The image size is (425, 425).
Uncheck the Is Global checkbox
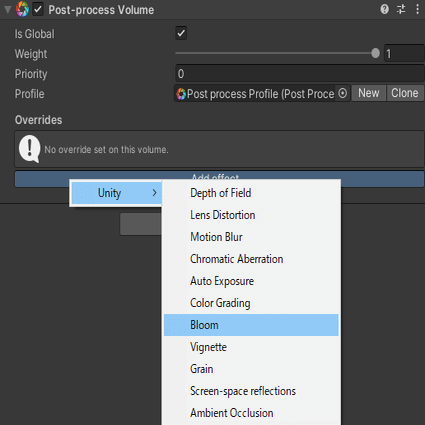(x=181, y=33)
